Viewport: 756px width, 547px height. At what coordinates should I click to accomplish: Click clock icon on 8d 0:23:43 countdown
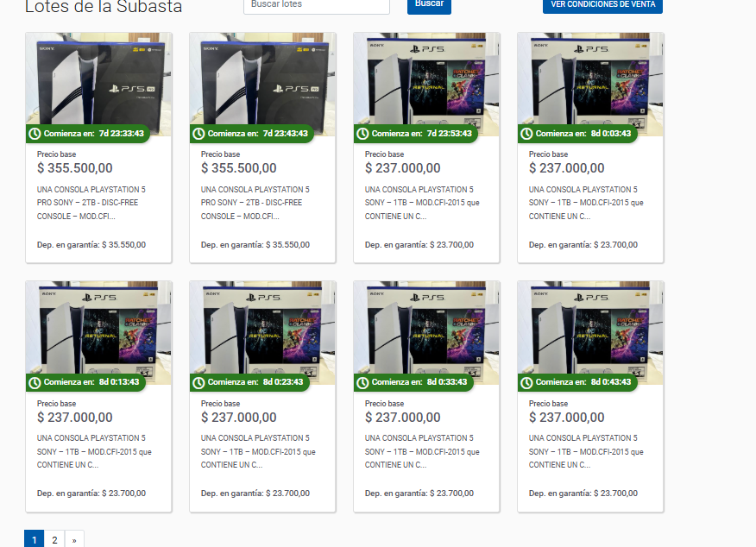198,382
